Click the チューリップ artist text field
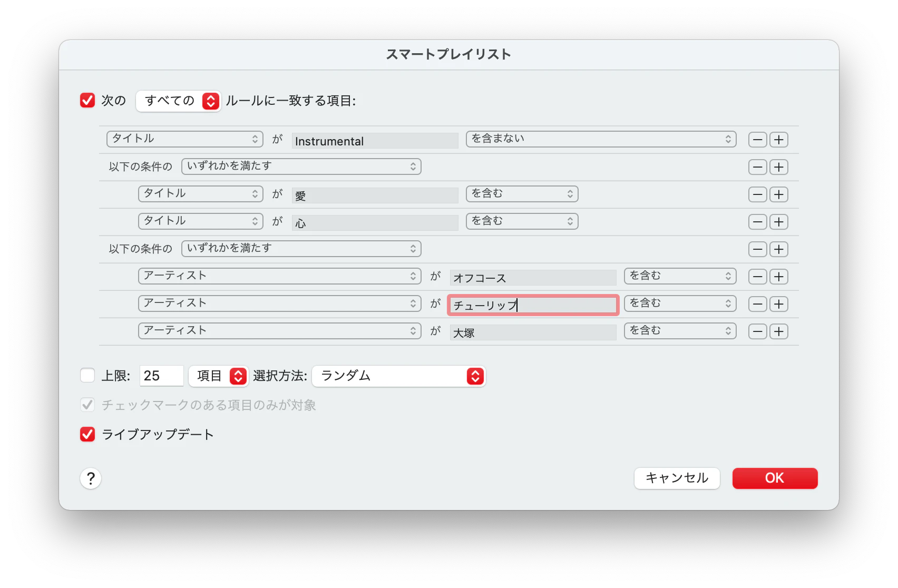Viewport: 898px width, 588px height. click(533, 305)
